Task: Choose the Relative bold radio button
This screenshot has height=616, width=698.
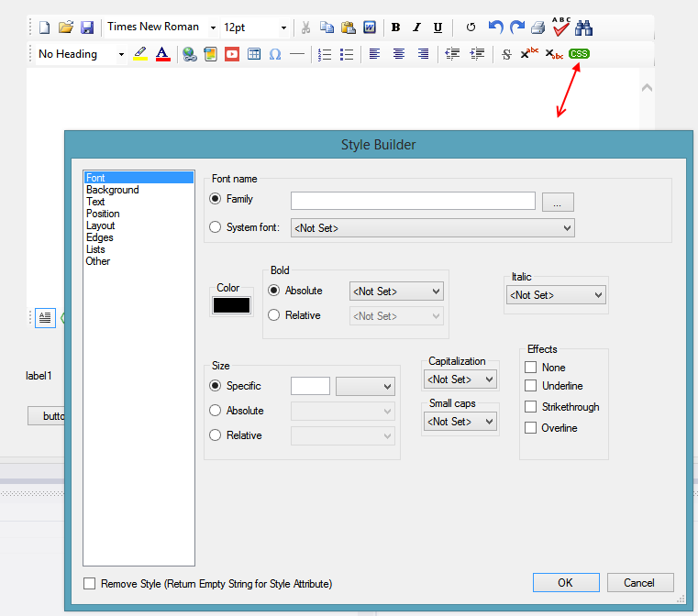Action: [x=273, y=315]
